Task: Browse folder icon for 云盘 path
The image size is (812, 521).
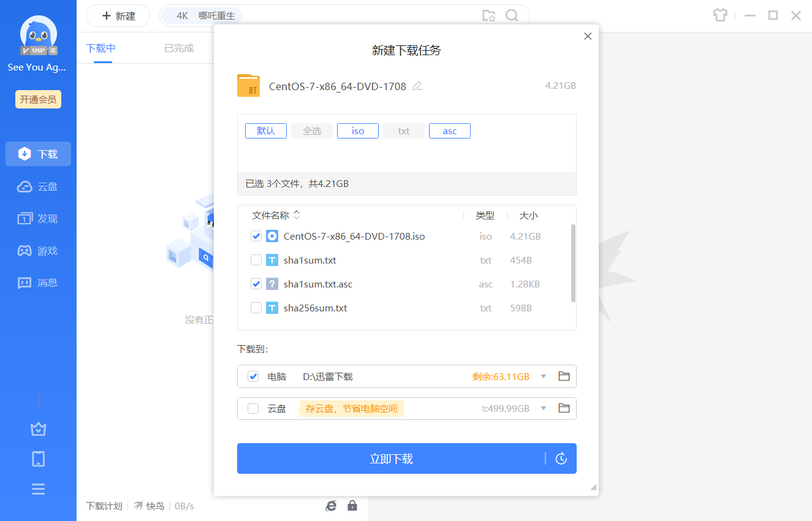Action: [x=564, y=408]
